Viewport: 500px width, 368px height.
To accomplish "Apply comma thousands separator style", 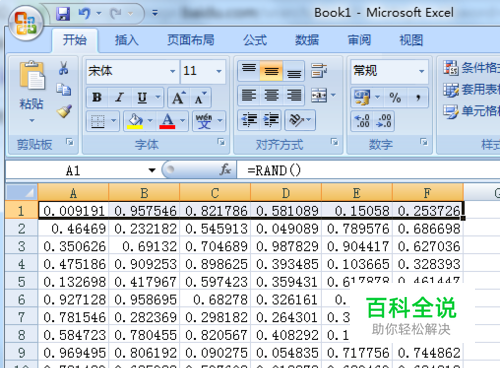I will 418,98.
